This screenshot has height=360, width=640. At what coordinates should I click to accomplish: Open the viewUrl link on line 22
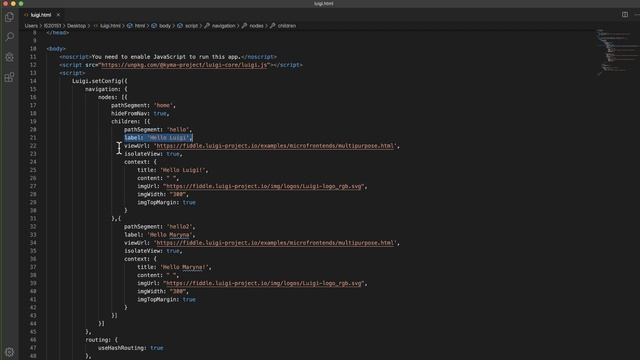275,146
